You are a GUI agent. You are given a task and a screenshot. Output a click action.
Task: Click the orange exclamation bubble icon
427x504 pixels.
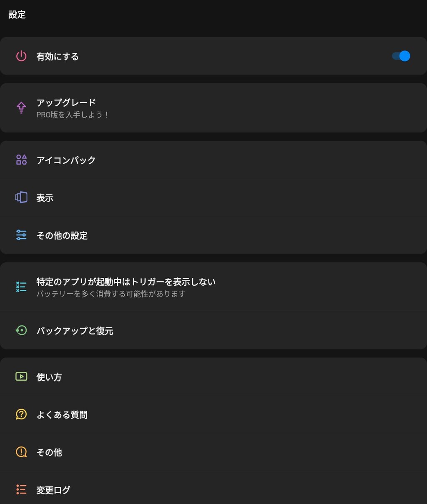tap(21, 452)
